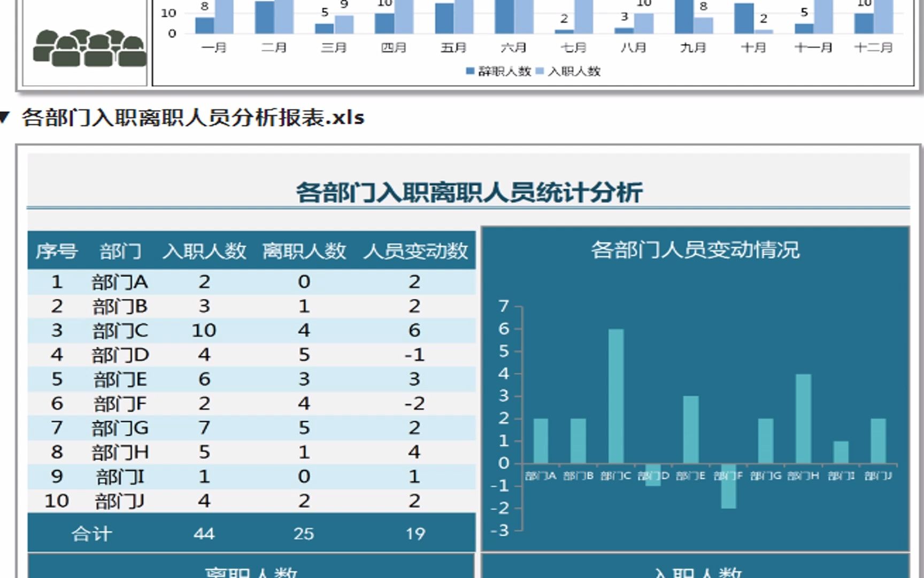
Task: Click the 各部门人员变动情况 chart title
Action: point(695,250)
